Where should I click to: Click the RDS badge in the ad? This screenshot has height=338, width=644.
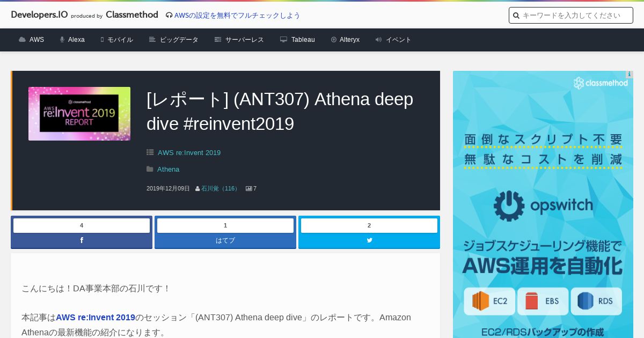tap(596, 302)
